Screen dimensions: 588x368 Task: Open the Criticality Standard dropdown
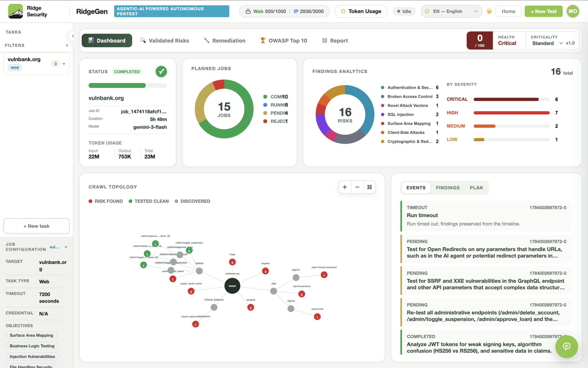tap(548, 43)
